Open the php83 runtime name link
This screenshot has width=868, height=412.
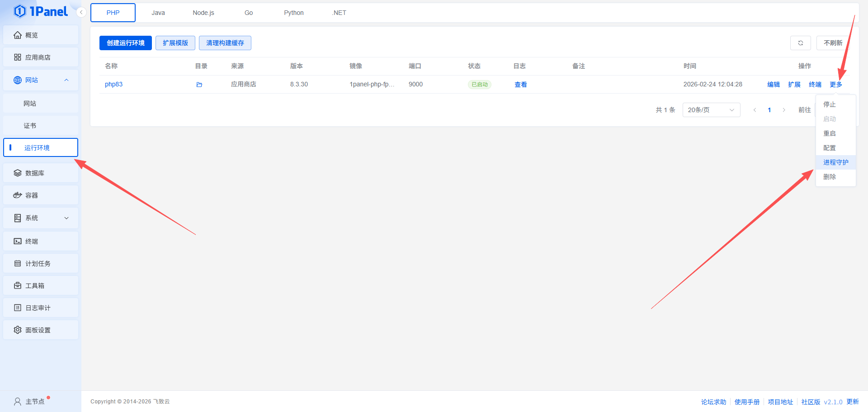[x=113, y=85]
